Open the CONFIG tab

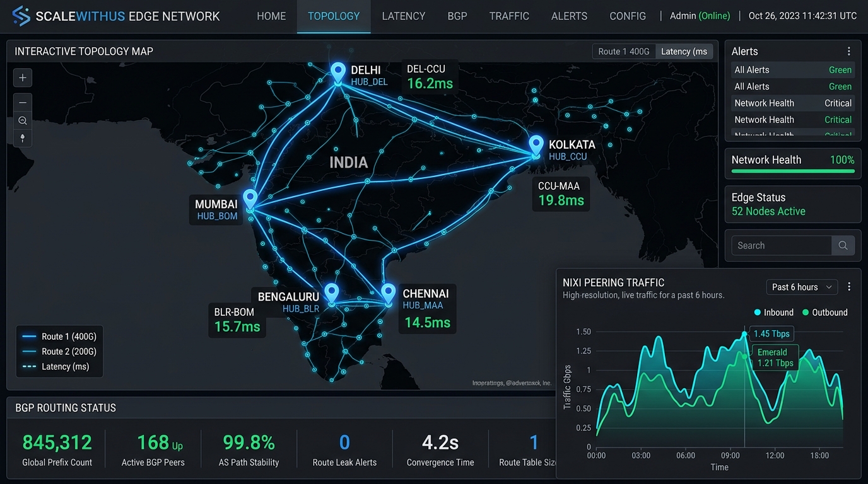click(x=628, y=16)
